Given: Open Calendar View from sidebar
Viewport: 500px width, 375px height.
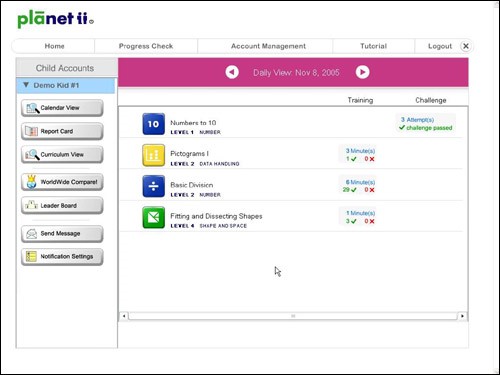Looking at the screenshot, I should [62, 108].
